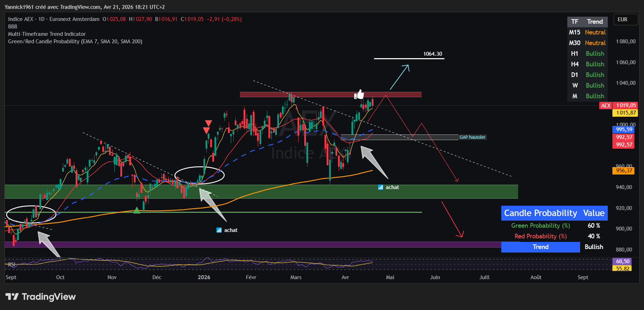Click the green up-triangle signal marker
644x310 pixels.
point(137,210)
